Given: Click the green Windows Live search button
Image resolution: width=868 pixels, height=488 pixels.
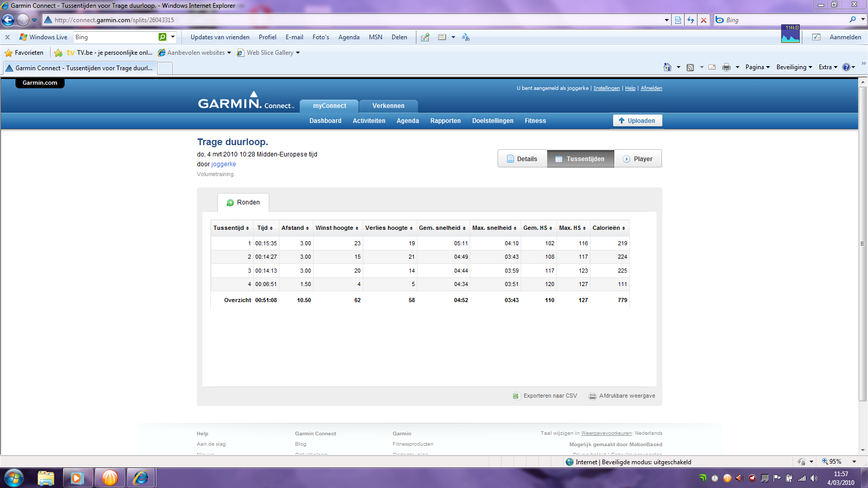Looking at the screenshot, I should tap(162, 37).
